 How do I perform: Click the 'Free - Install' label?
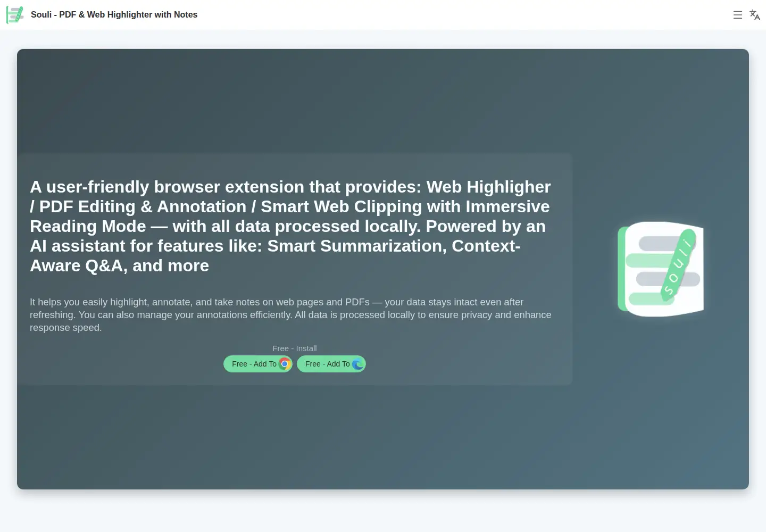295,348
